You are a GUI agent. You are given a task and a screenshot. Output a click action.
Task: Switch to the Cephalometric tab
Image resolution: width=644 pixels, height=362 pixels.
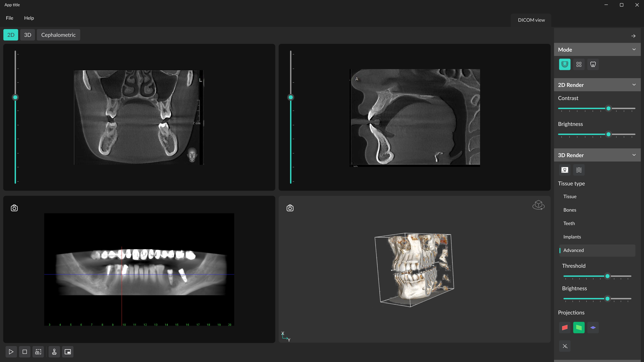point(58,35)
